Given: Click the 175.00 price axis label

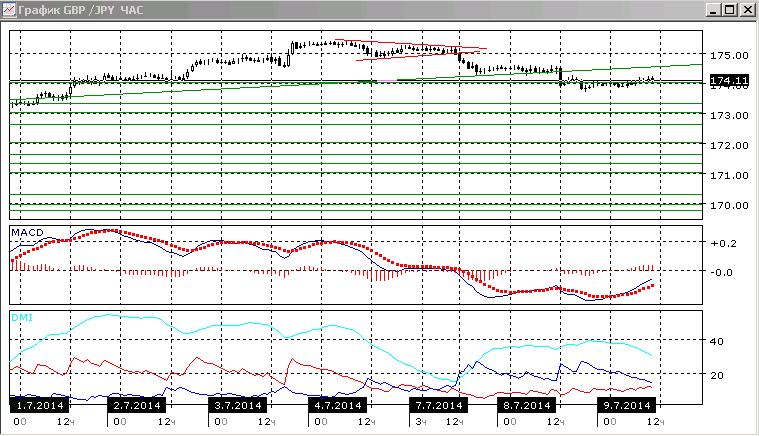Looking at the screenshot, I should [x=729, y=56].
